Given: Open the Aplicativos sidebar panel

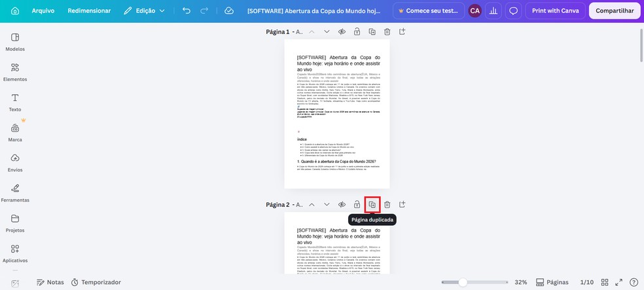Looking at the screenshot, I should (x=15, y=254).
